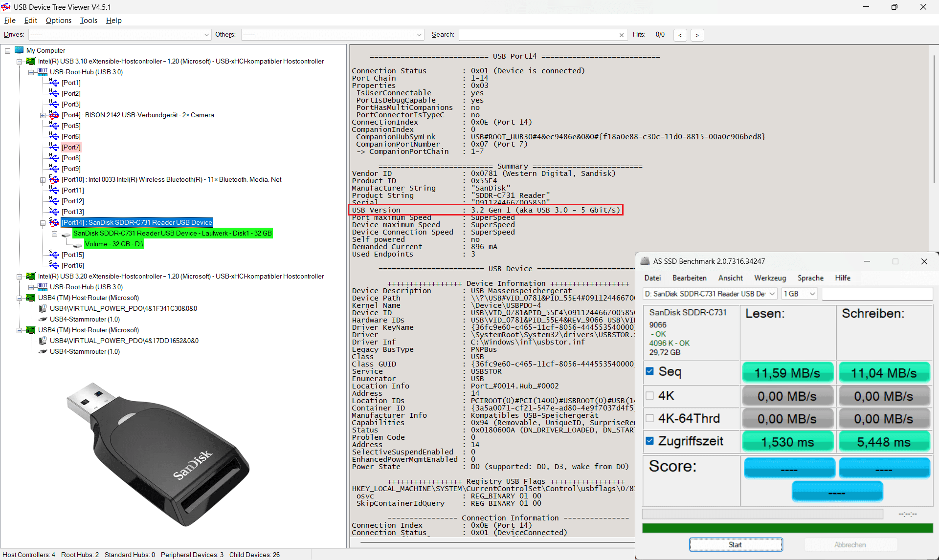Enable the 4K-64Thrd benchmark checkbox
This screenshot has width=939, height=560.
click(x=649, y=418)
